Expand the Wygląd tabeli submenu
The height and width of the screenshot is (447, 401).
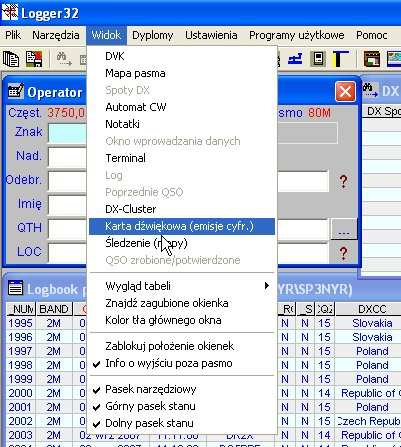tap(182, 286)
